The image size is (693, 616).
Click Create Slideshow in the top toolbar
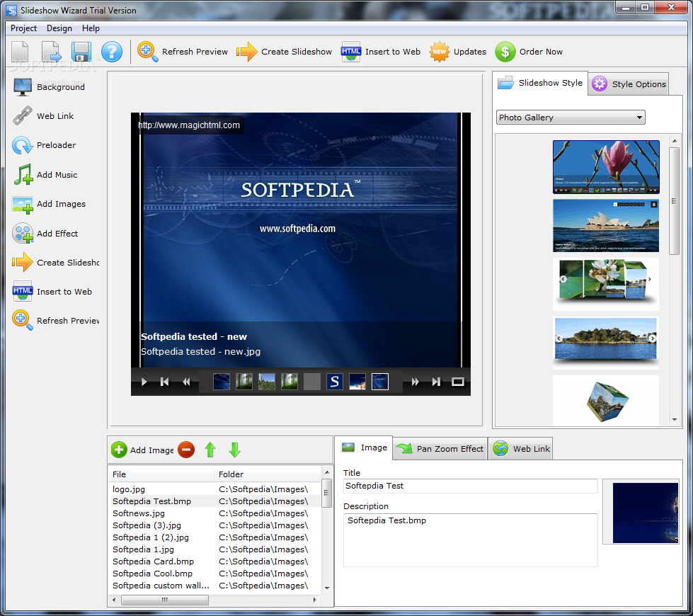(x=284, y=52)
